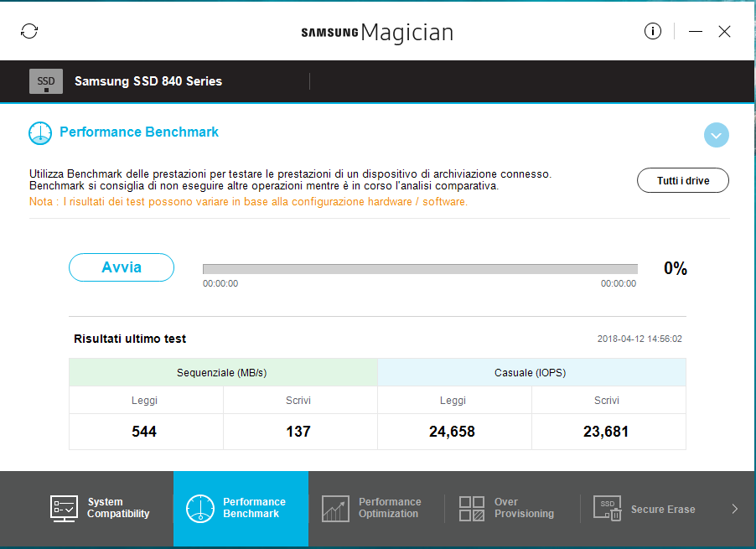The width and height of the screenshot is (756, 549).
Task: Click the Performance Benchmark gauge icon in the heading
Action: pyautogui.click(x=40, y=133)
